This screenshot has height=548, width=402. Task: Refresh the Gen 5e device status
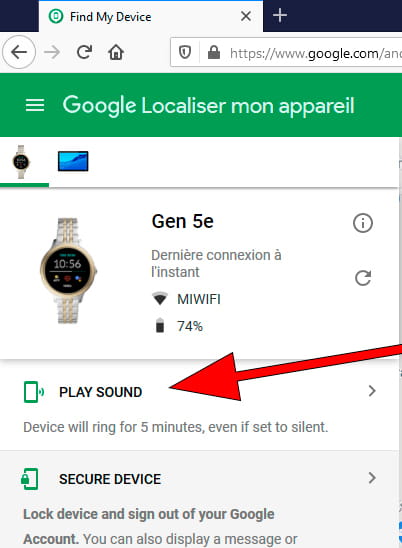point(363,278)
